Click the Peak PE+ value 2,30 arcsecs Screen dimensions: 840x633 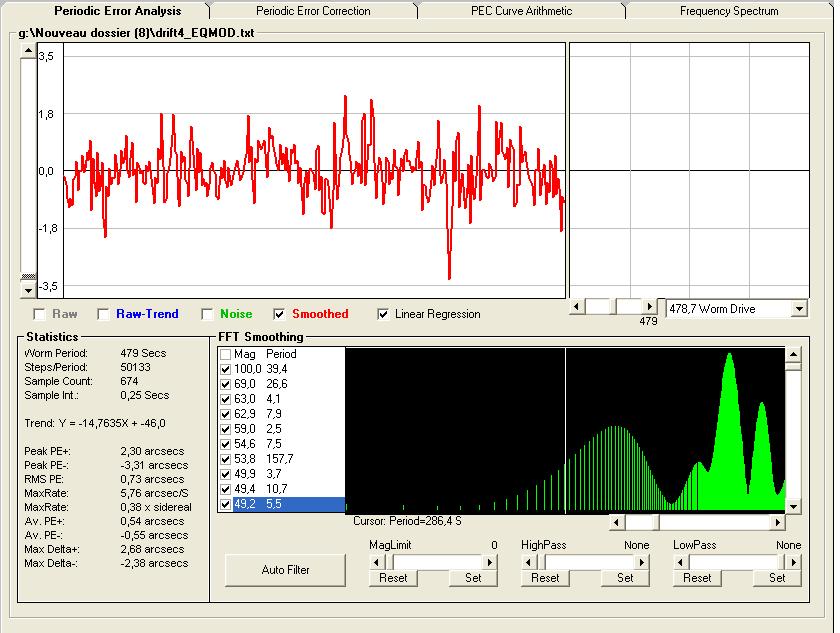click(152, 451)
